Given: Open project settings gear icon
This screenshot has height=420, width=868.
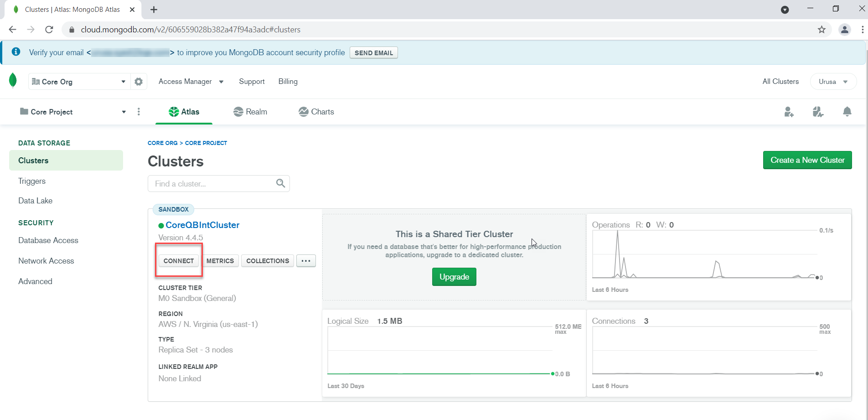Looking at the screenshot, I should point(138,81).
